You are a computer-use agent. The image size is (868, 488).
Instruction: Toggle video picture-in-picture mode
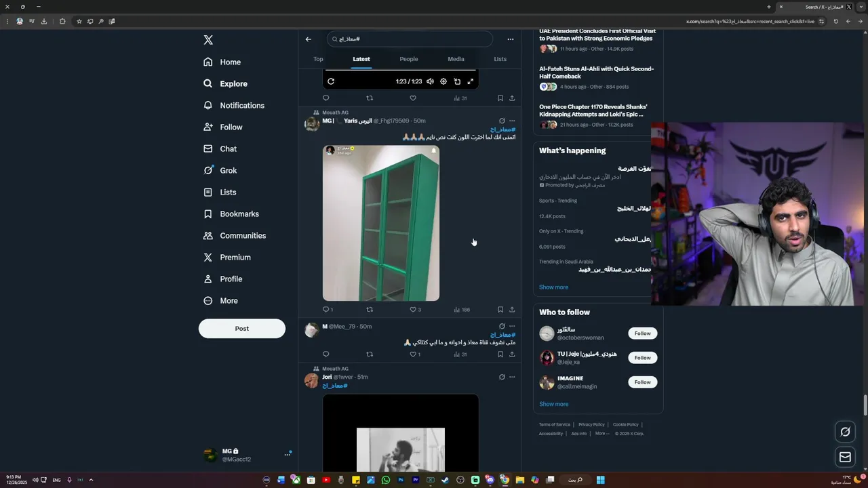click(x=457, y=81)
